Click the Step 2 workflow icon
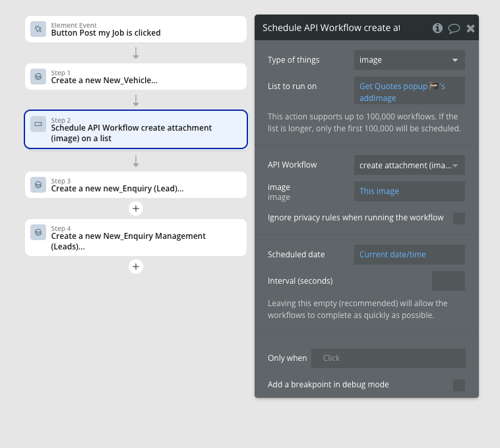Viewport: 500px width, 448px height. point(38,124)
